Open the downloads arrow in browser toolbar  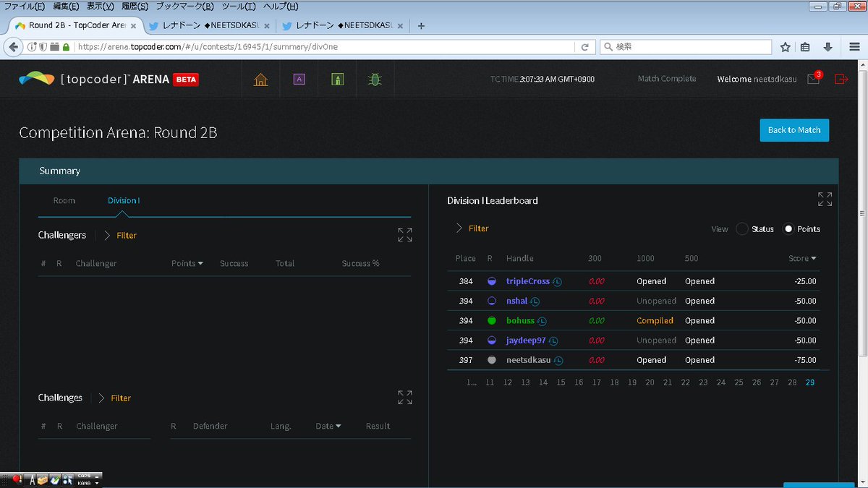(828, 47)
